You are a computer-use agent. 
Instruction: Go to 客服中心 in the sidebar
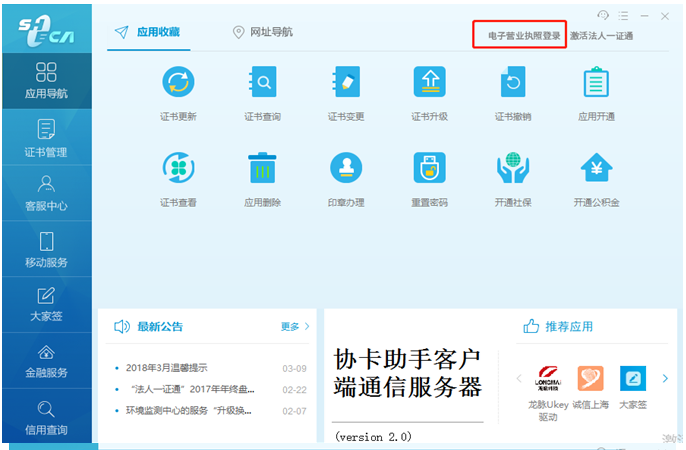coord(46,193)
